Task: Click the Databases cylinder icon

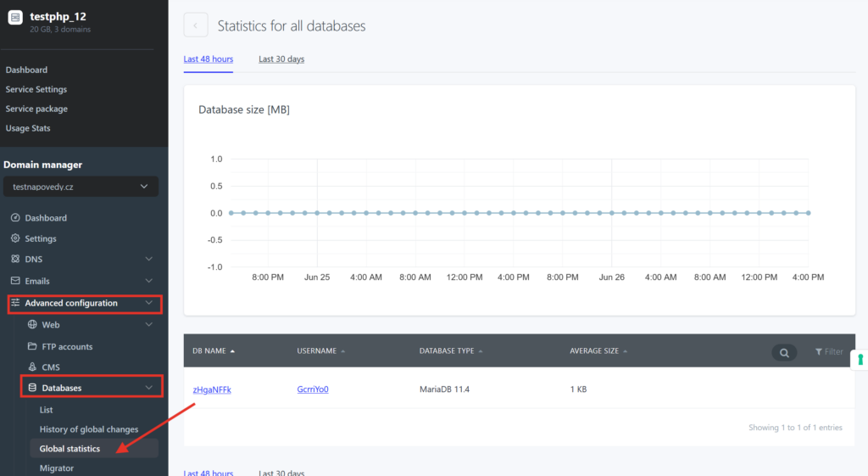Action: click(x=33, y=388)
